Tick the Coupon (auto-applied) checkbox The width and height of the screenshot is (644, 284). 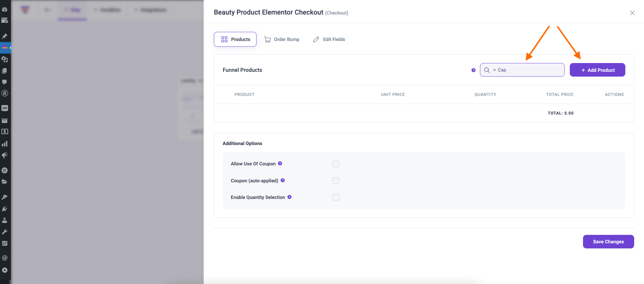tap(336, 181)
